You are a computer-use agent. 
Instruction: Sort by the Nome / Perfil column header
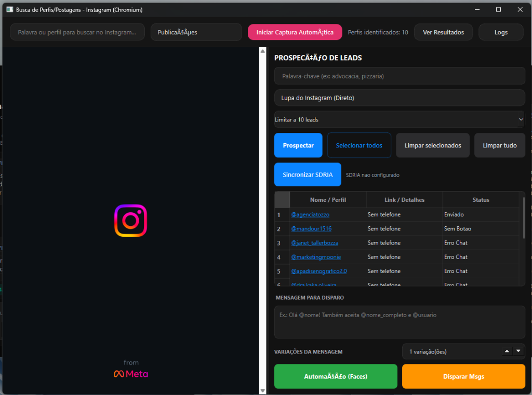coord(328,200)
